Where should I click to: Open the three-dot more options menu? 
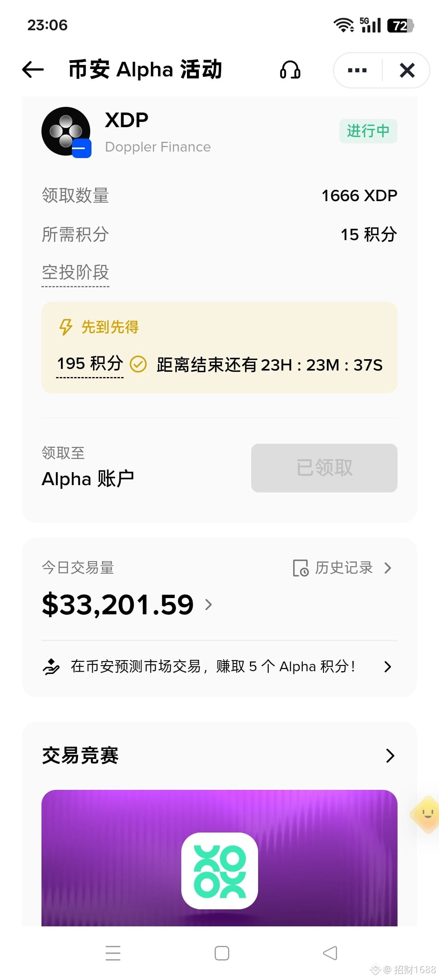[x=357, y=70]
